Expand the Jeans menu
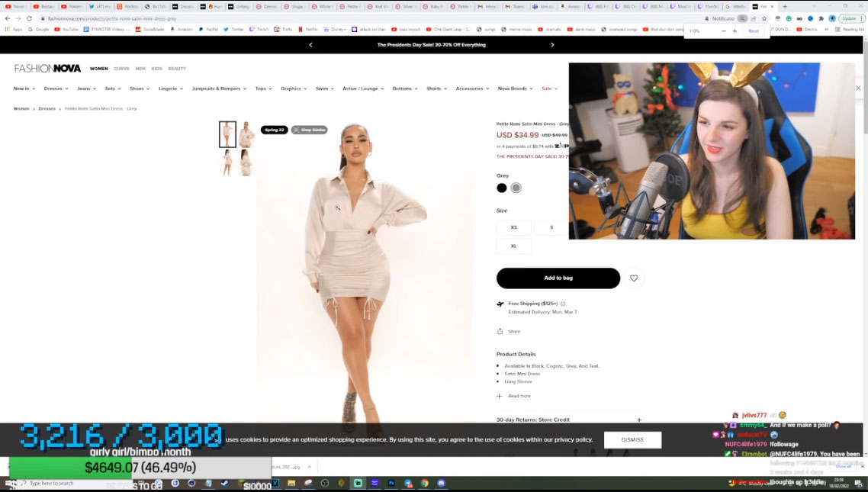 [x=86, y=88]
